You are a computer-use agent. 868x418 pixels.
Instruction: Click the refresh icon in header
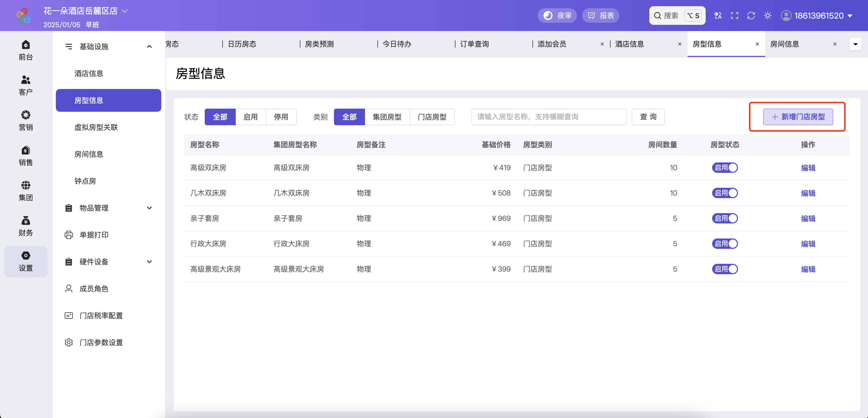tap(751, 16)
